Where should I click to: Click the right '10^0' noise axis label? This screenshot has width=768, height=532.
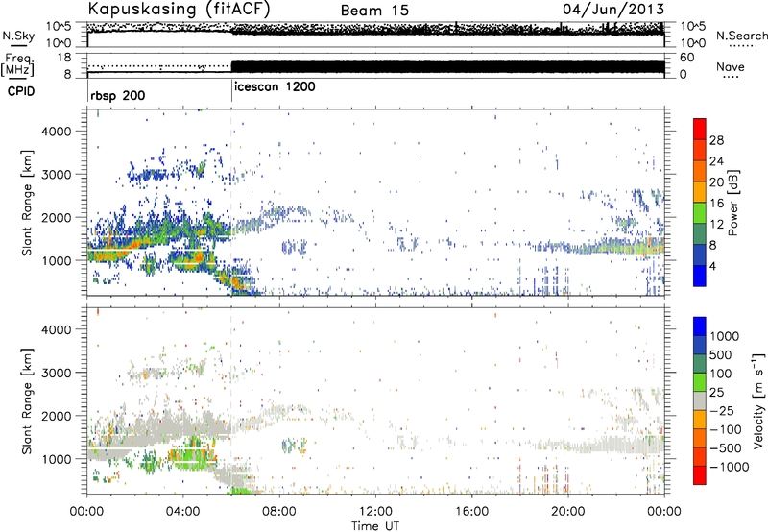click(x=693, y=43)
